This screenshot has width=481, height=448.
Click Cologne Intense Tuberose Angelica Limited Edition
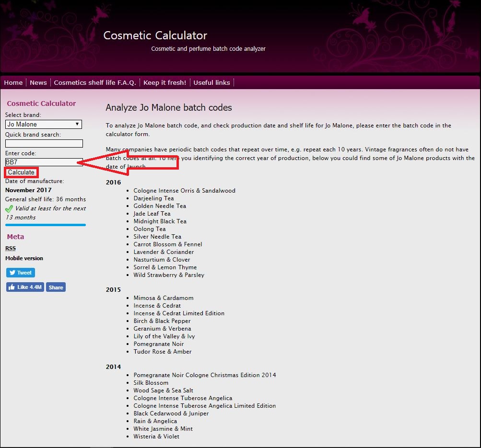(205, 406)
